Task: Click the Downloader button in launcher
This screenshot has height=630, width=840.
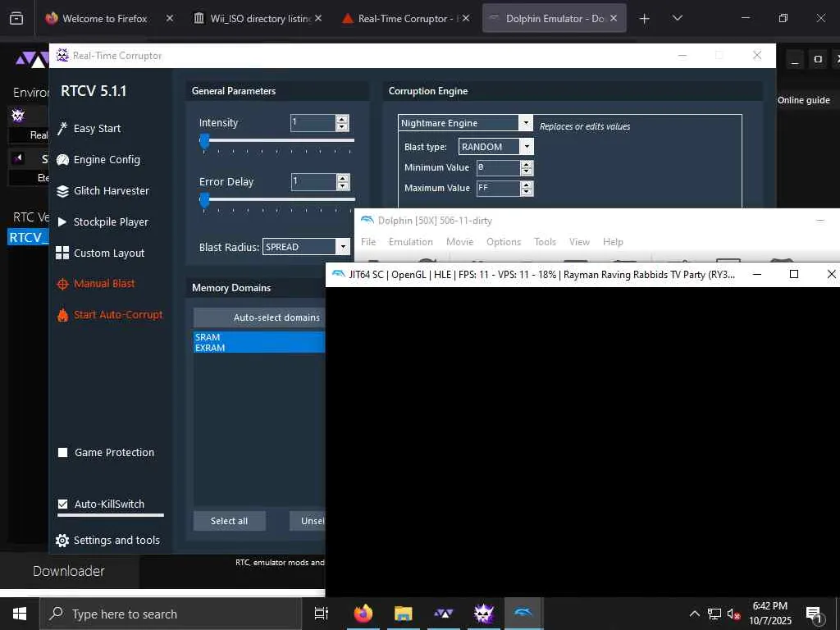Action: click(69, 571)
